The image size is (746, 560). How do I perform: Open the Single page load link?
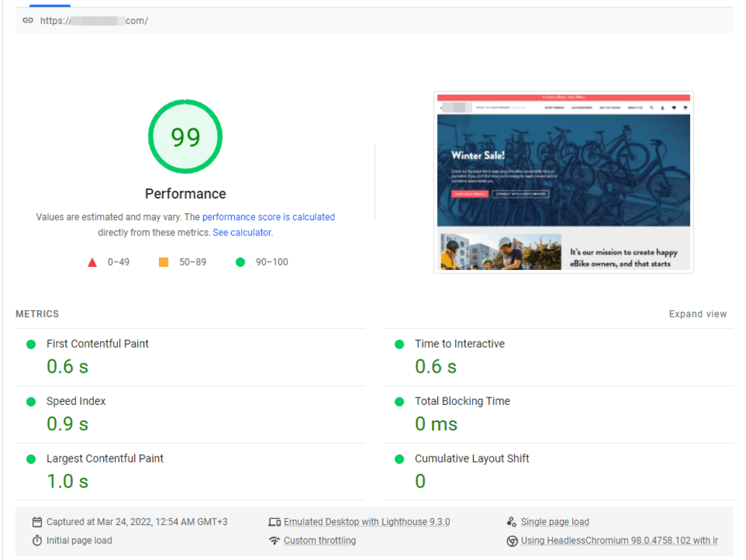coord(554,521)
